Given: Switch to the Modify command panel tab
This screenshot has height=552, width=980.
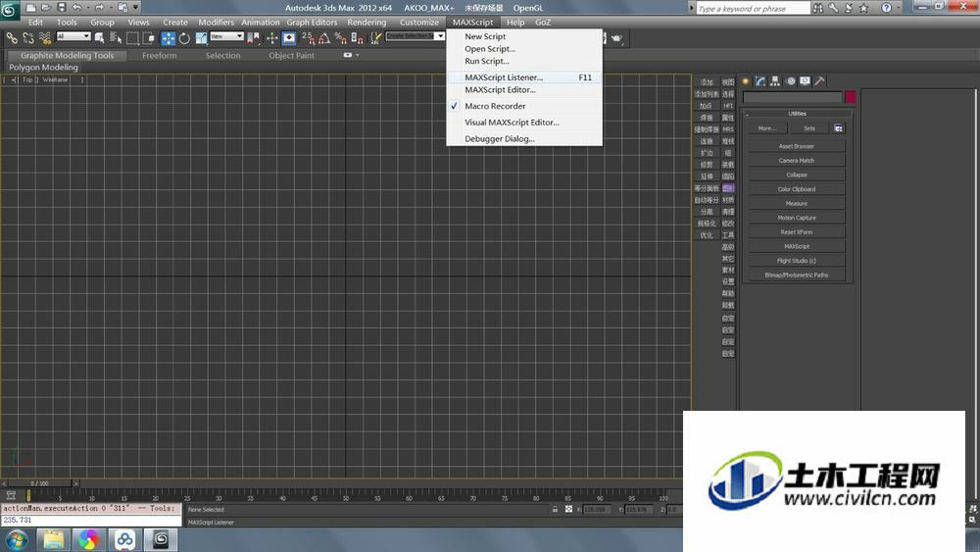Looking at the screenshot, I should coord(760,81).
